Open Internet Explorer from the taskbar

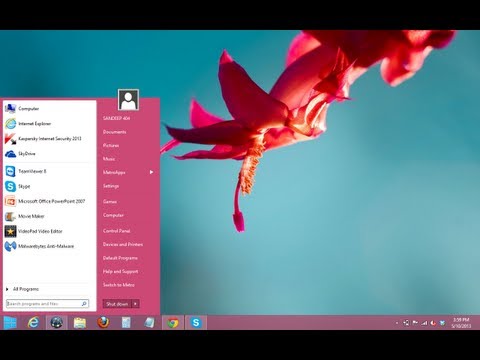(x=33, y=323)
